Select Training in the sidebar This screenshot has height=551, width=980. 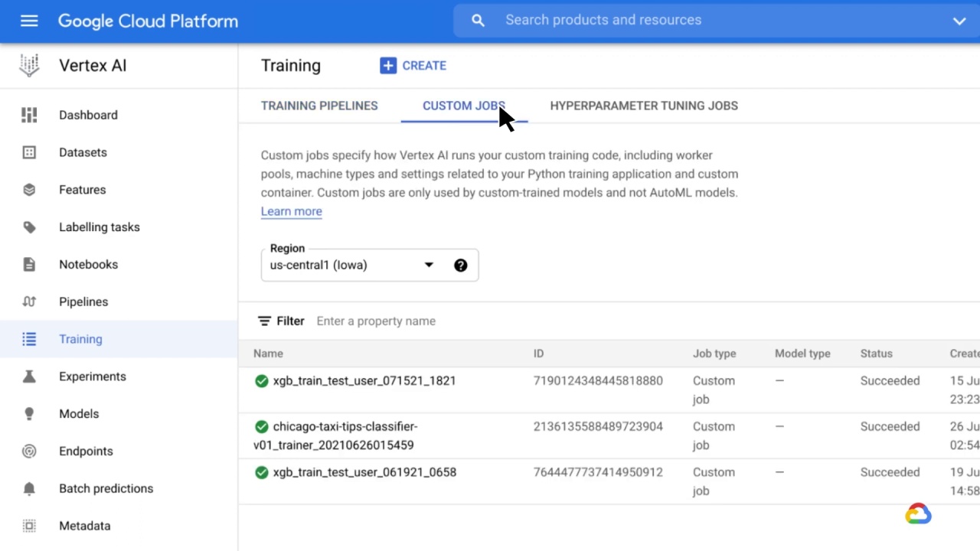[80, 339]
